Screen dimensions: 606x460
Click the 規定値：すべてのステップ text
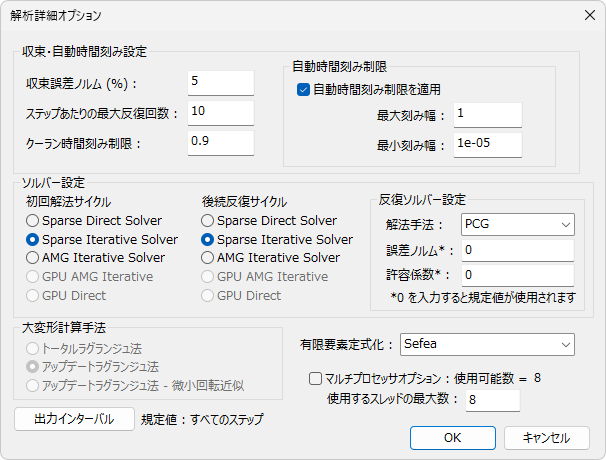click(x=202, y=419)
